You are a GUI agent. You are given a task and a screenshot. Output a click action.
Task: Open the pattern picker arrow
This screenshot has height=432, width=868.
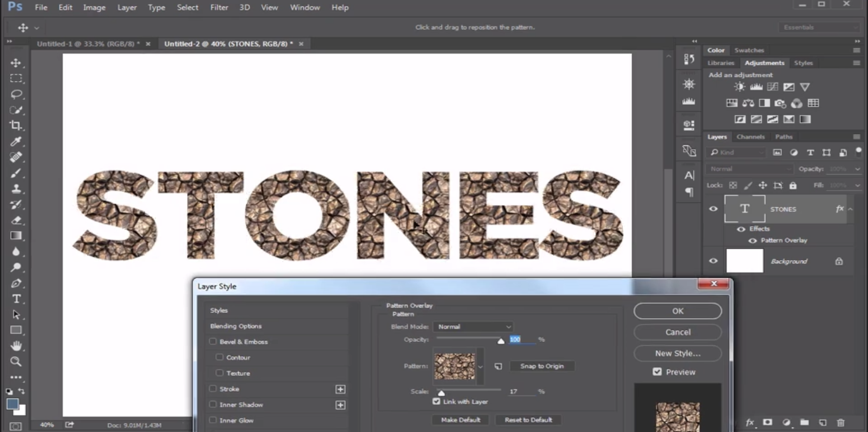[x=481, y=366]
